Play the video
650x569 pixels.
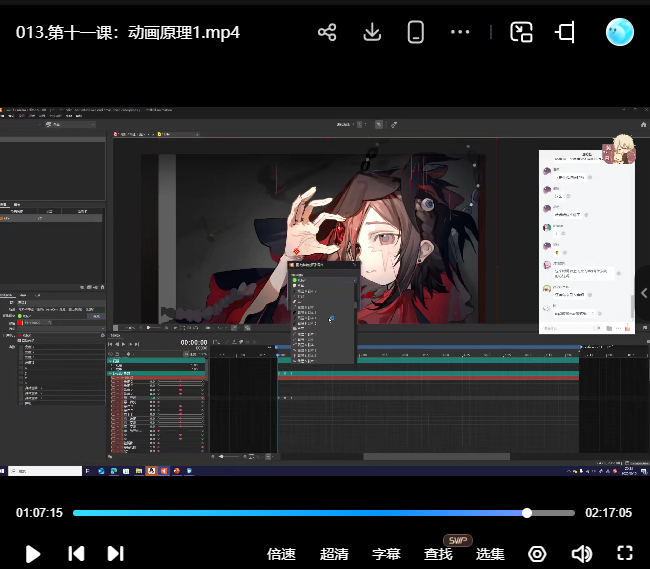click(33, 553)
